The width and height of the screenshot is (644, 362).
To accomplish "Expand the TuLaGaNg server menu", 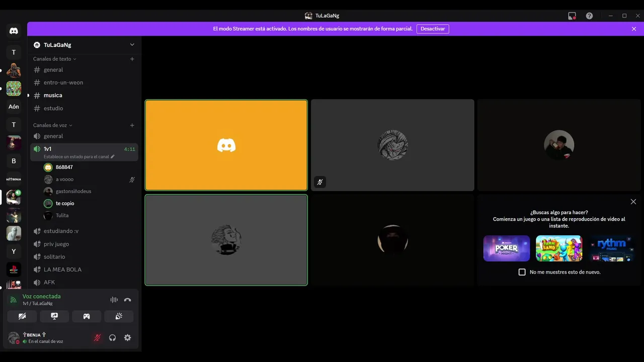I will tap(132, 45).
